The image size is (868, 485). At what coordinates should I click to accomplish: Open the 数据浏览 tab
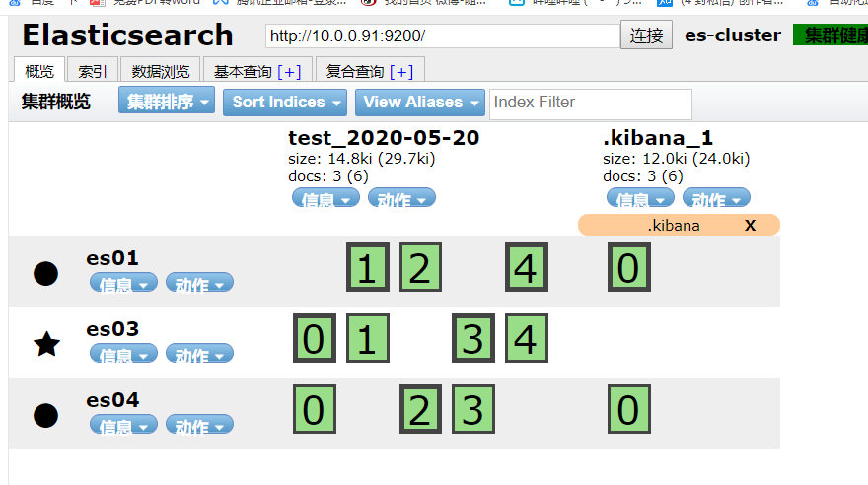click(161, 71)
